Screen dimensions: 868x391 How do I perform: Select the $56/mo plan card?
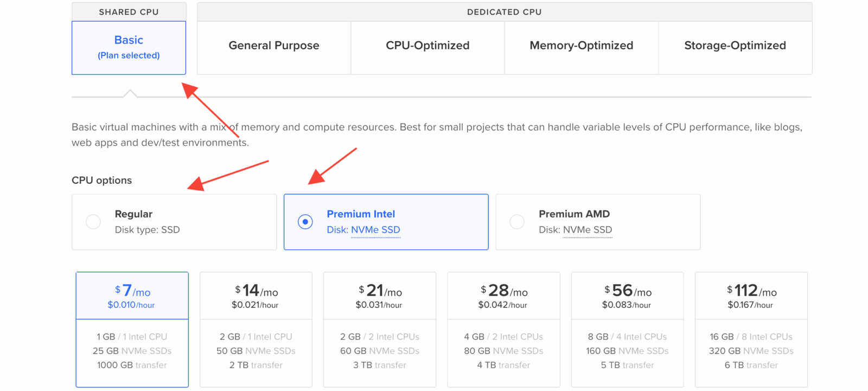(627, 296)
